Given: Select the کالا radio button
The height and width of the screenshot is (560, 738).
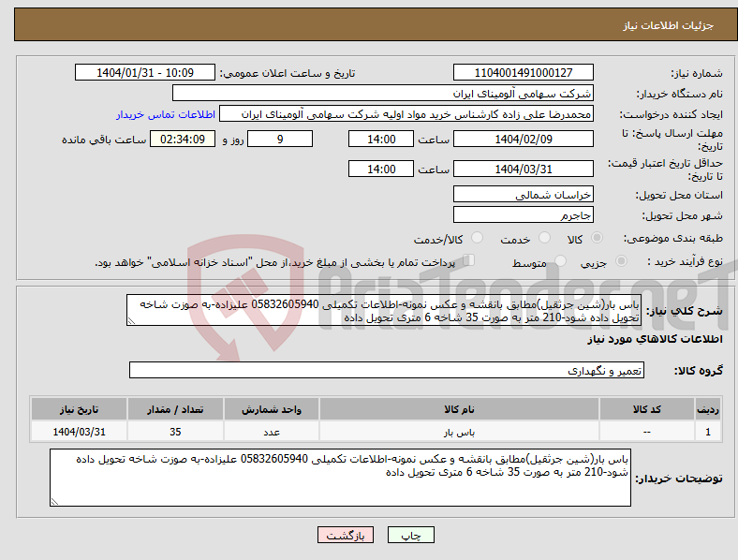Looking at the screenshot, I should pos(597,238).
